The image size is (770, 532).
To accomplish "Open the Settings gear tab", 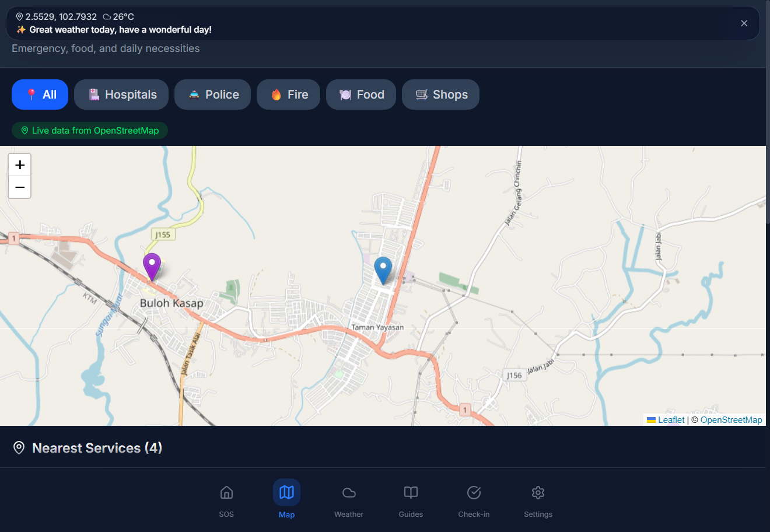I will [538, 501].
